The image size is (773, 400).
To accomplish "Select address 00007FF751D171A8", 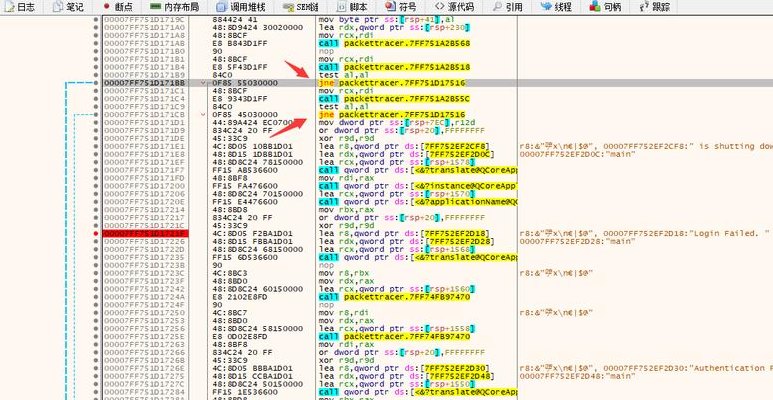I will point(145,36).
